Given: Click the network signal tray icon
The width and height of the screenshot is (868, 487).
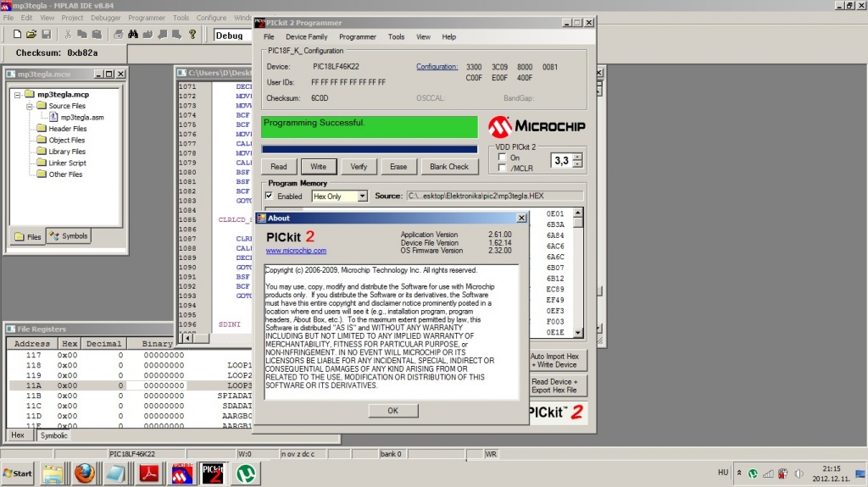Looking at the screenshot, I should [768, 473].
